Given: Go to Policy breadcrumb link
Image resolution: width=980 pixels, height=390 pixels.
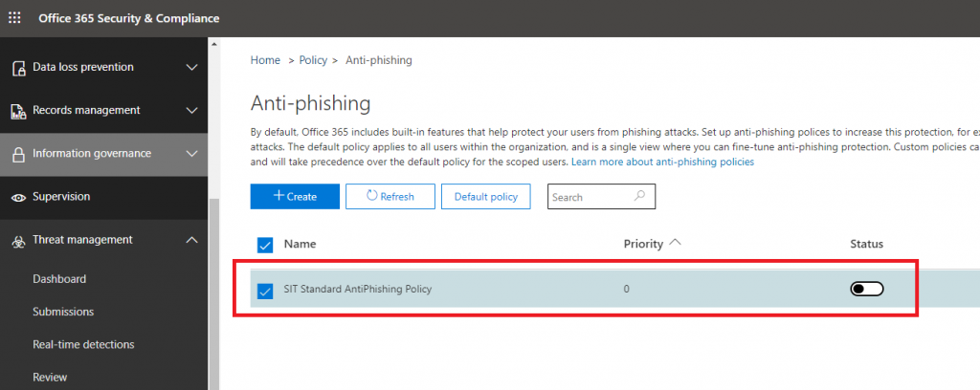Looking at the screenshot, I should point(313,60).
